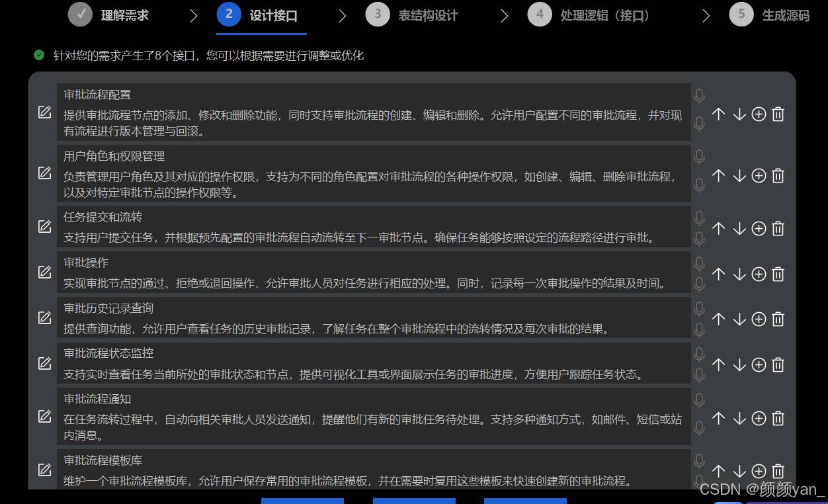Screen dimensions: 828x504
Task: Add new interface after 审批历史记录查询
Action: tap(759, 319)
